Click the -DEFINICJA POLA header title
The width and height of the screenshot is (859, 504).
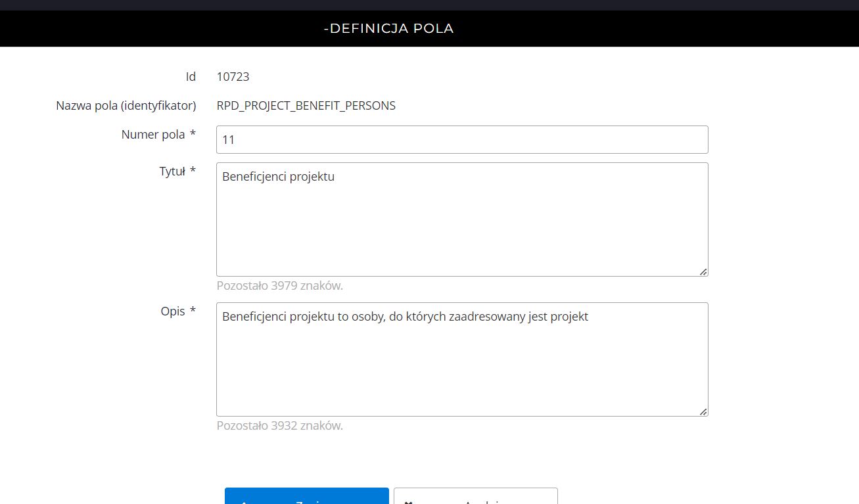[388, 29]
